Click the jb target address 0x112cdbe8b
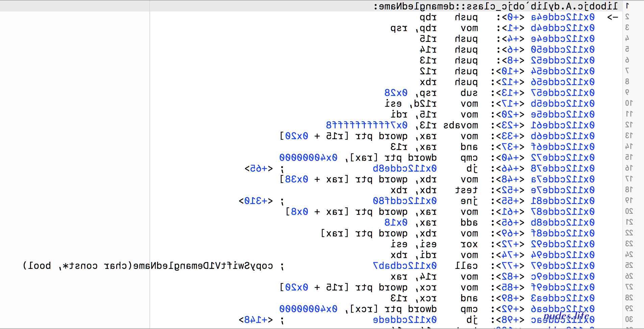The width and height of the screenshot is (644, 329). (x=404, y=168)
